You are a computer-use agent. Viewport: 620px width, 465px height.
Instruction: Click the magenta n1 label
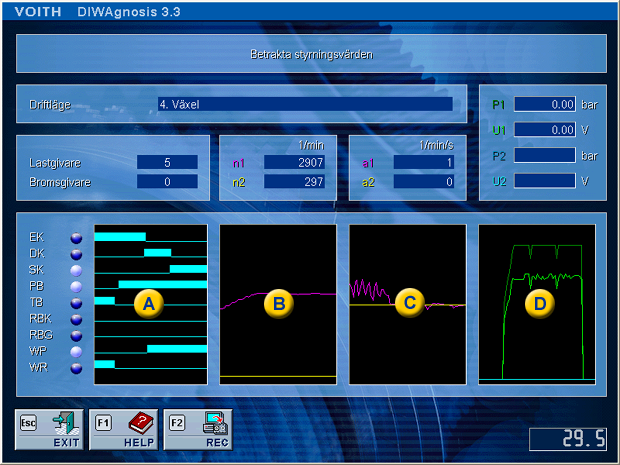239,163
